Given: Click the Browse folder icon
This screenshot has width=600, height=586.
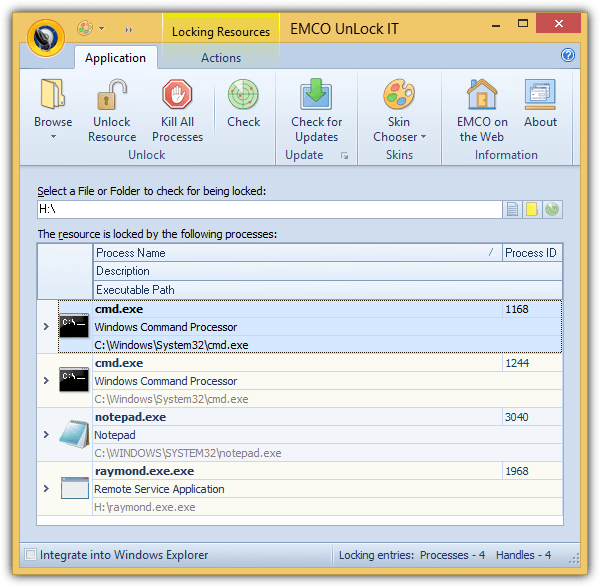Looking at the screenshot, I should pos(53,94).
